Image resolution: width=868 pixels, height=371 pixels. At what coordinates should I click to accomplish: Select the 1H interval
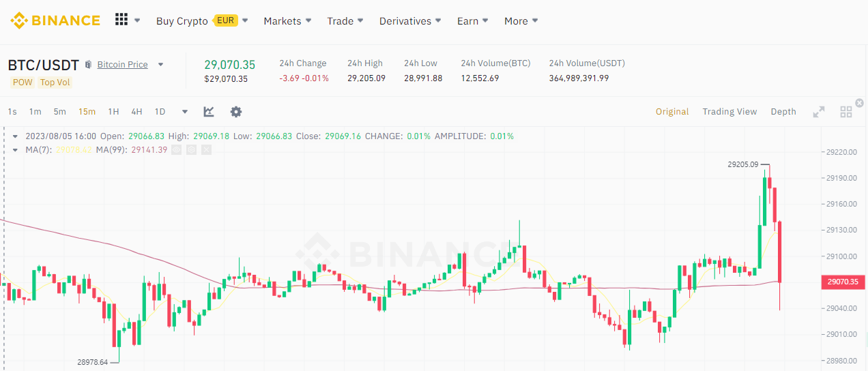pyautogui.click(x=113, y=112)
